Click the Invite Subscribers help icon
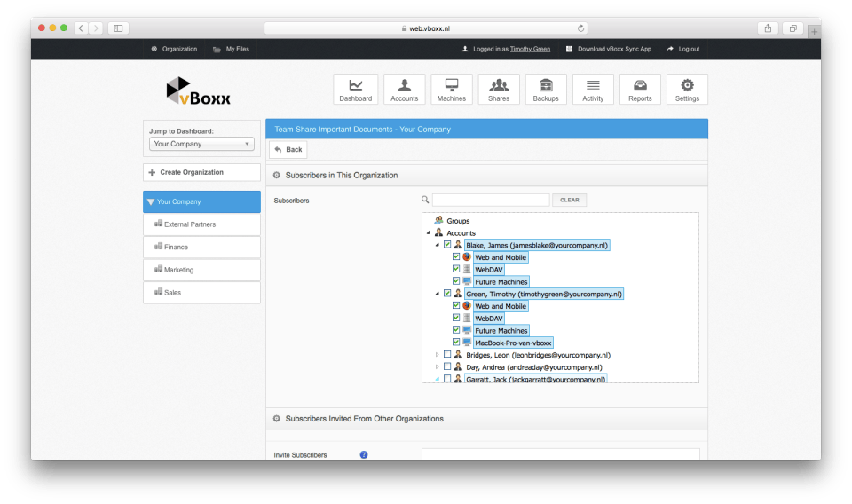 point(364,454)
